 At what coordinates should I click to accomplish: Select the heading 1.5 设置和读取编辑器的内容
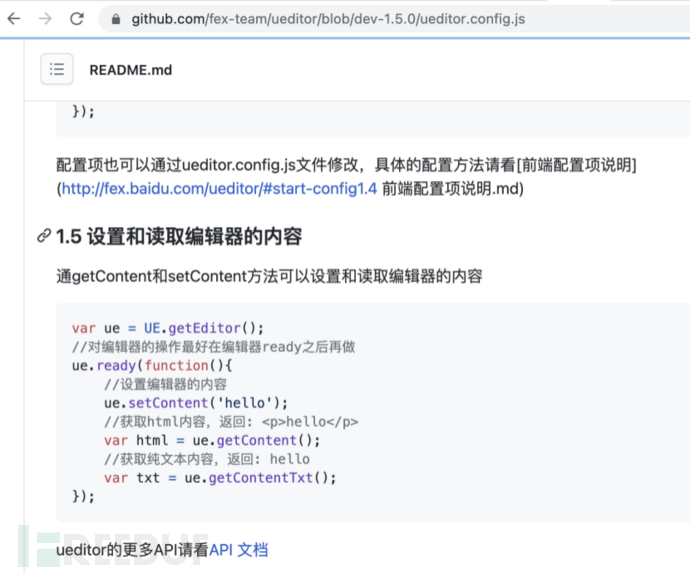pos(179,236)
